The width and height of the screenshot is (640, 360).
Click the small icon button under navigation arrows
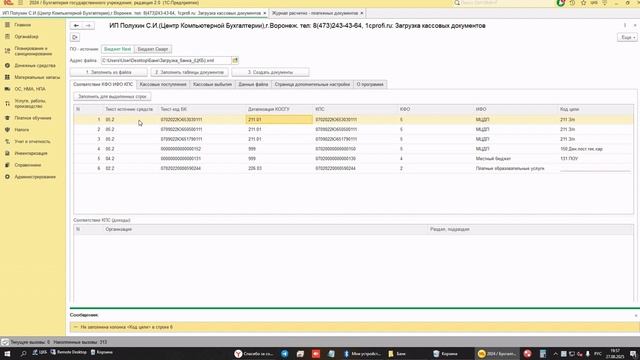pyautogui.click(x=75, y=37)
